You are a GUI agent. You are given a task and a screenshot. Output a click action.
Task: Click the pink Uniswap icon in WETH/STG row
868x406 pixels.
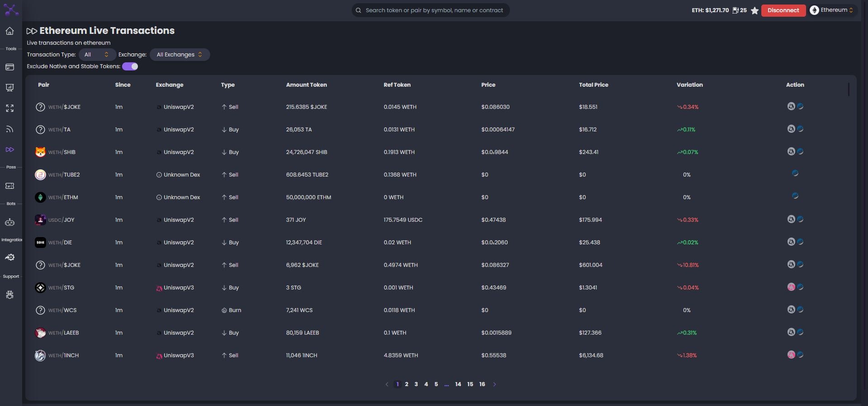(791, 287)
